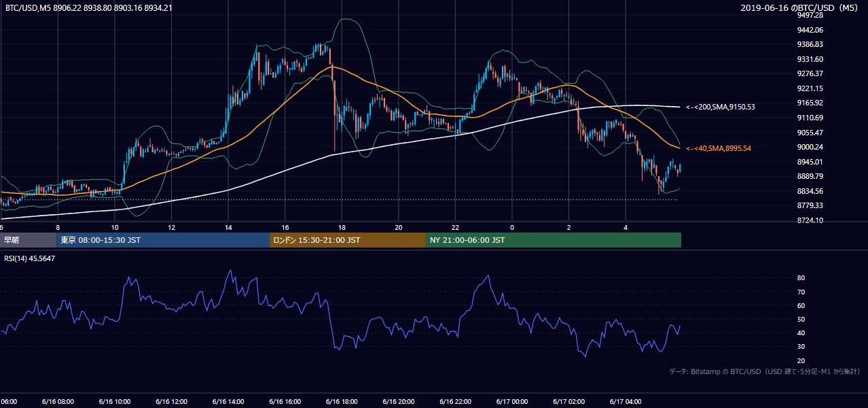Click the RSI axis level 50
This screenshot has width=868, height=408.
(x=801, y=319)
